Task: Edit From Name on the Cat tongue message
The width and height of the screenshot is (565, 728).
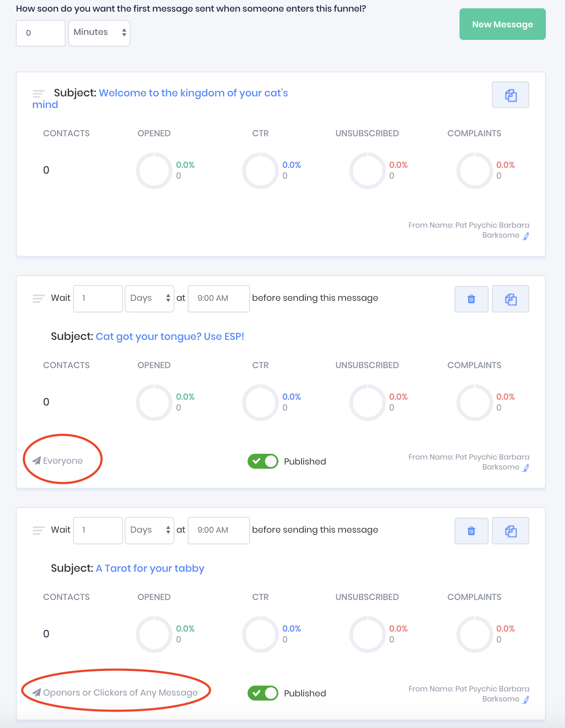Action: [526, 468]
